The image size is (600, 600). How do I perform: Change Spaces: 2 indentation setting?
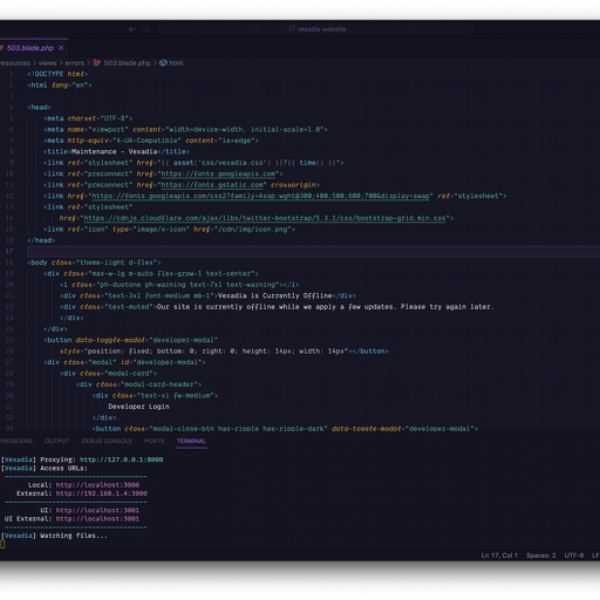[541, 555]
